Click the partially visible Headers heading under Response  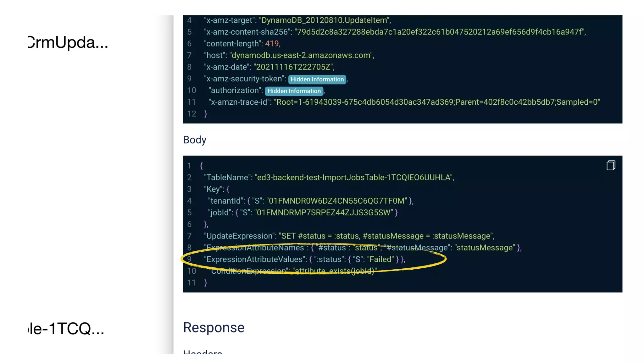[203, 352]
